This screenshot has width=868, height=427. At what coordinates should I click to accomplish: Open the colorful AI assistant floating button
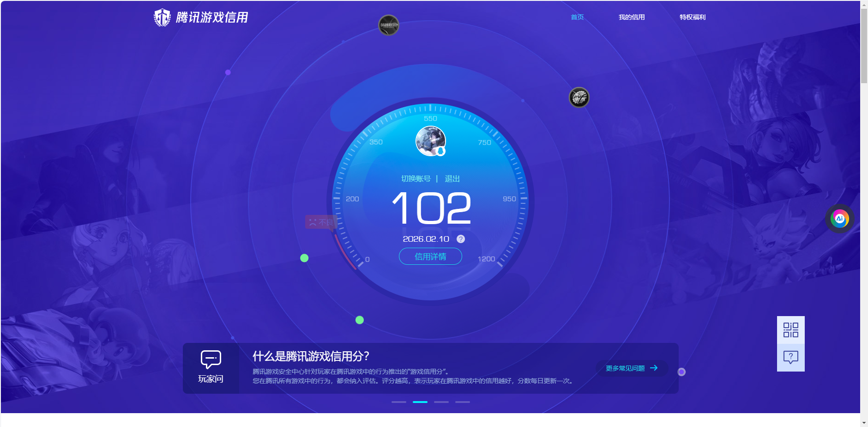(839, 219)
